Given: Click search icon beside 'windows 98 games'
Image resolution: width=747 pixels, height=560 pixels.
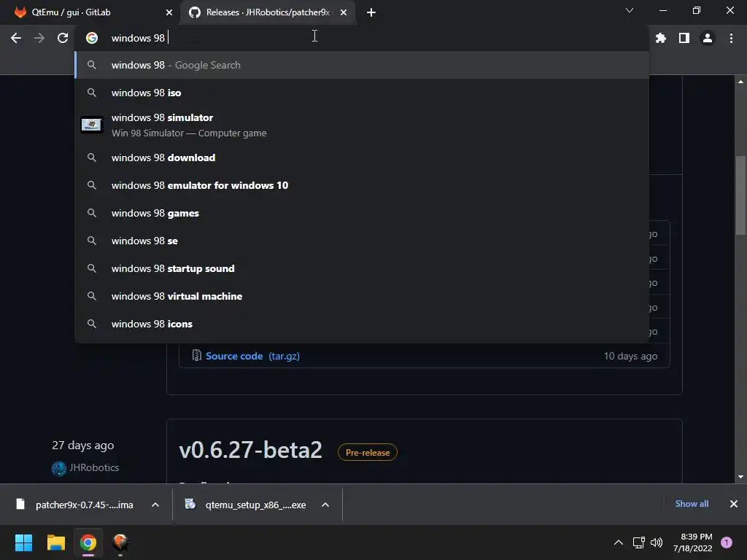Looking at the screenshot, I should point(91,213).
